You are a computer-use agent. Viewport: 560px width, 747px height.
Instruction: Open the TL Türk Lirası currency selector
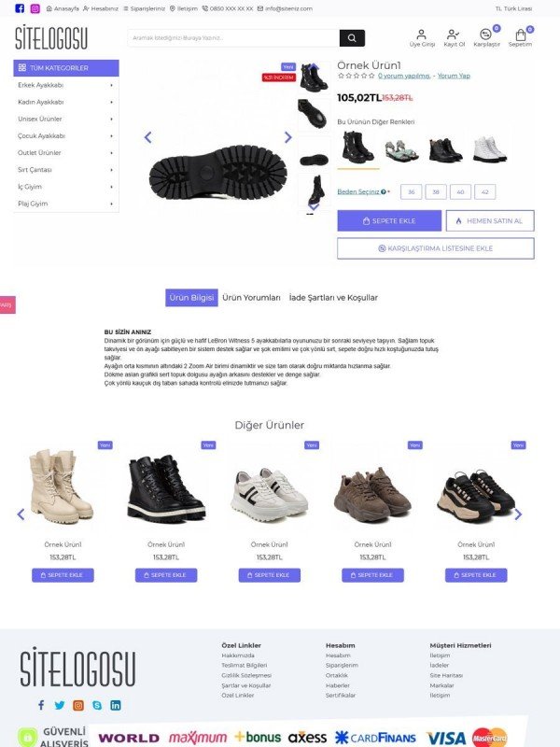[513, 8]
